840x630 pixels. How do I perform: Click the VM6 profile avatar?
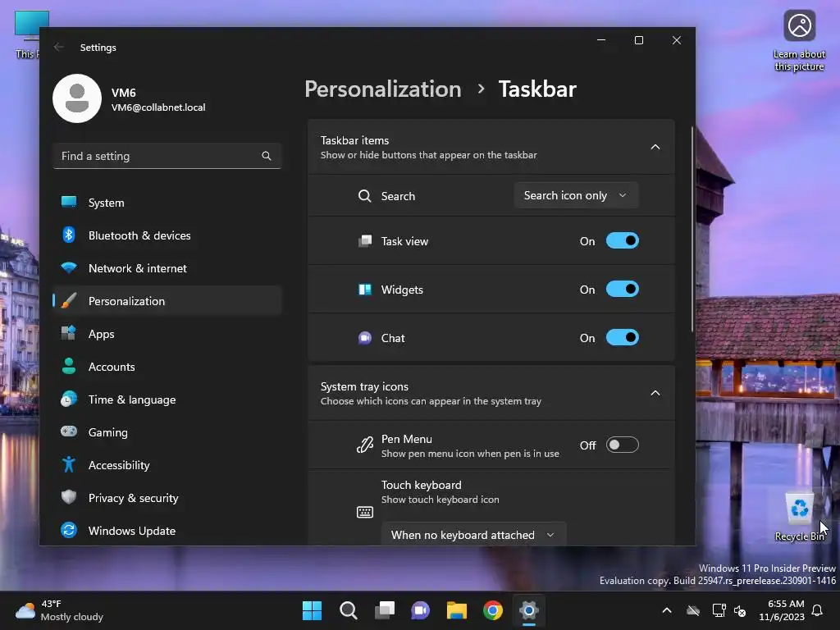[x=77, y=98]
